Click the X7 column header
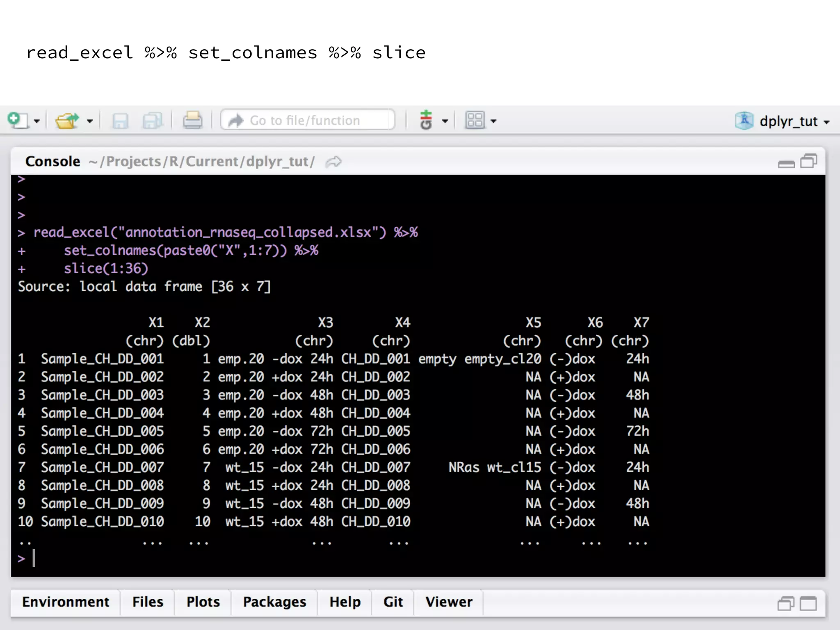The width and height of the screenshot is (840, 630). click(641, 323)
